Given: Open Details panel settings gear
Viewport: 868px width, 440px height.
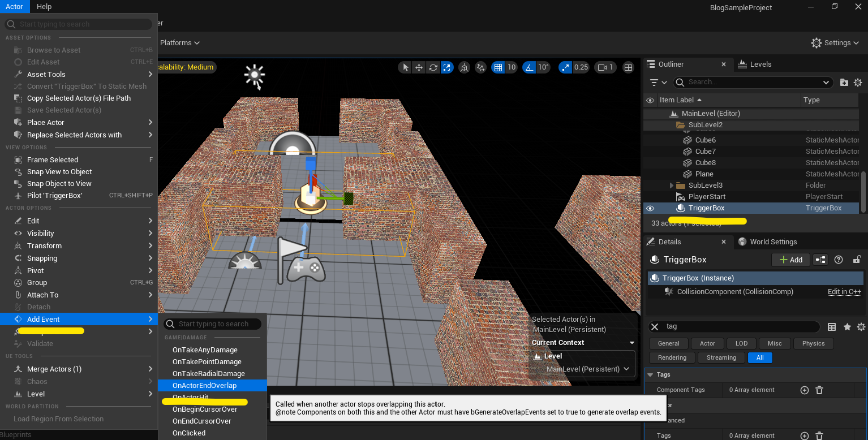Looking at the screenshot, I should (x=861, y=327).
